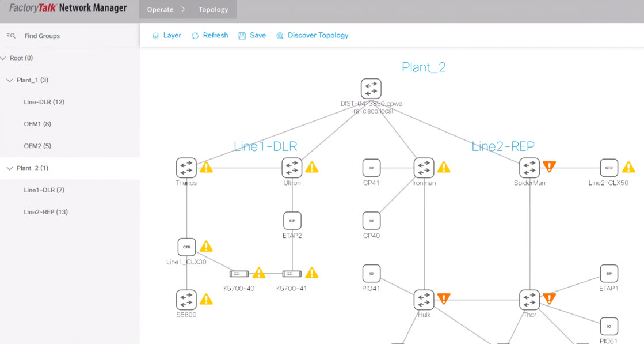The height and width of the screenshot is (344, 644).
Task: Open the Layer options
Action: 167,36
